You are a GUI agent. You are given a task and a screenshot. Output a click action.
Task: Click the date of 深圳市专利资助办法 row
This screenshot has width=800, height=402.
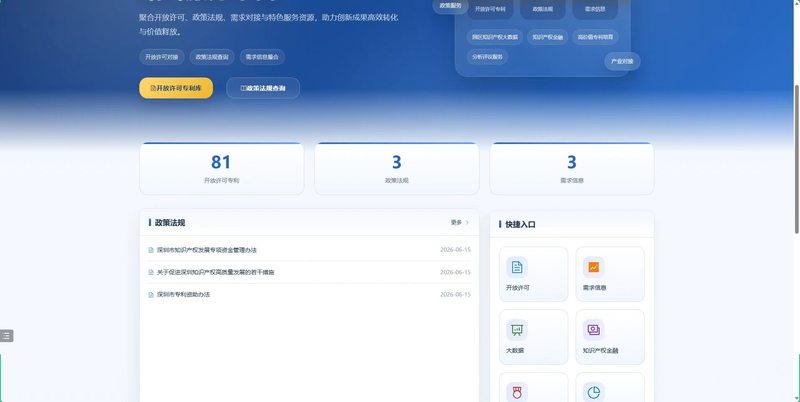[455, 294]
